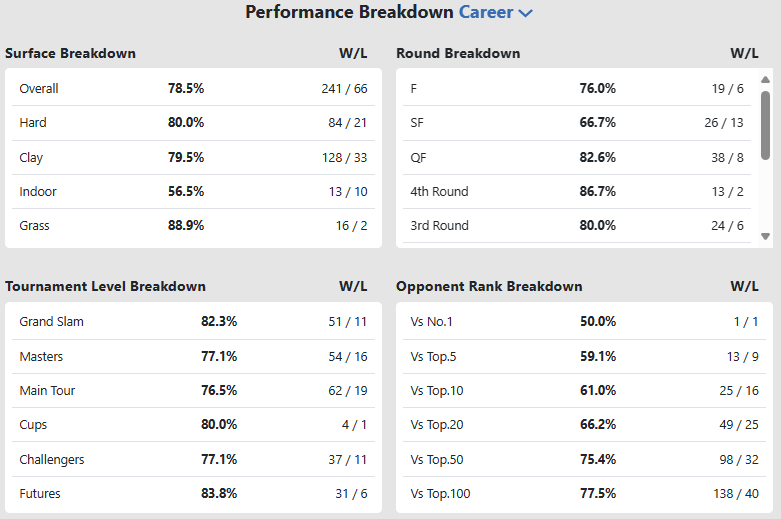Click the Round Breakdown scrollbar thumb
Image resolution: width=781 pixels, height=519 pixels.
[x=765, y=125]
